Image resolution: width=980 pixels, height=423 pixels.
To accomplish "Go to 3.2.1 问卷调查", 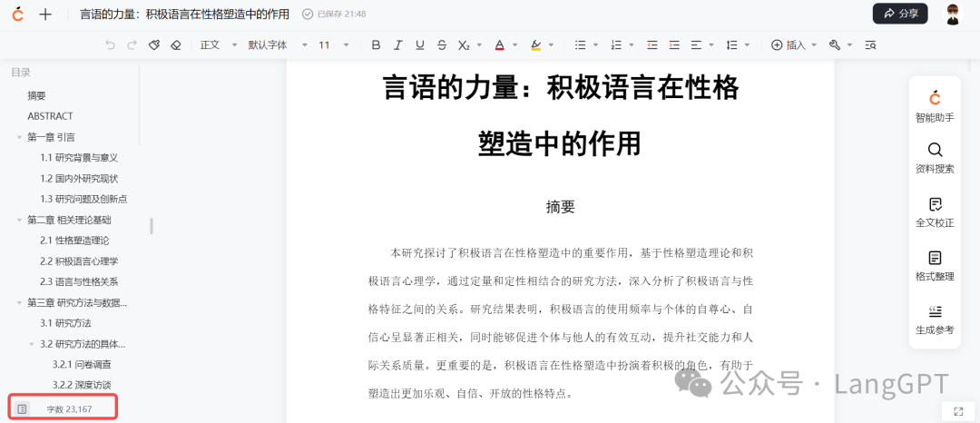I will (82, 365).
